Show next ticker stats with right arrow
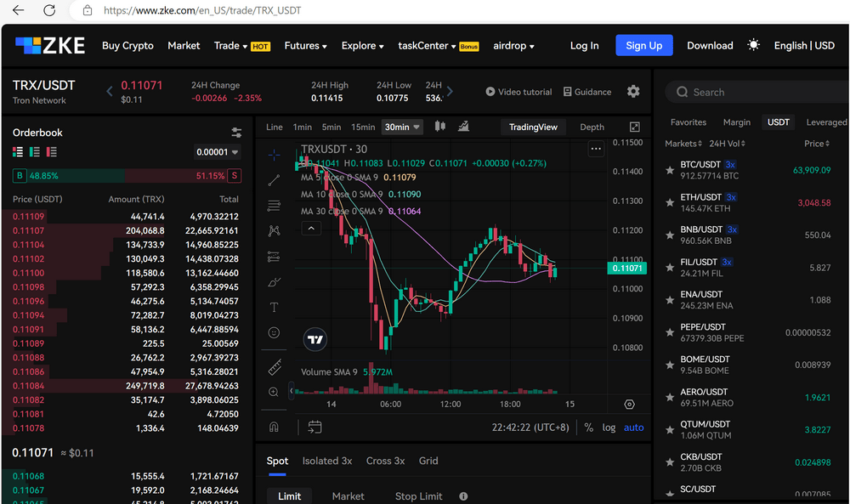 (450, 91)
